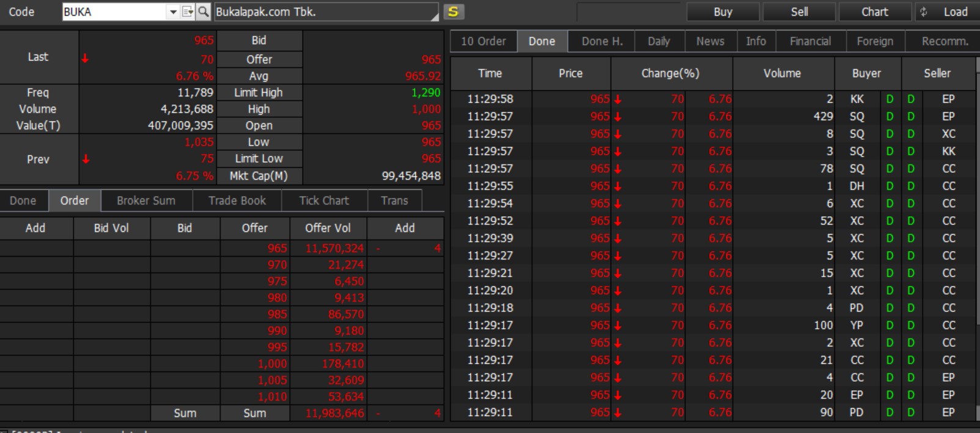Viewport: 980px width, 433px height.
Task: Open the Chart button
Action: [875, 12]
